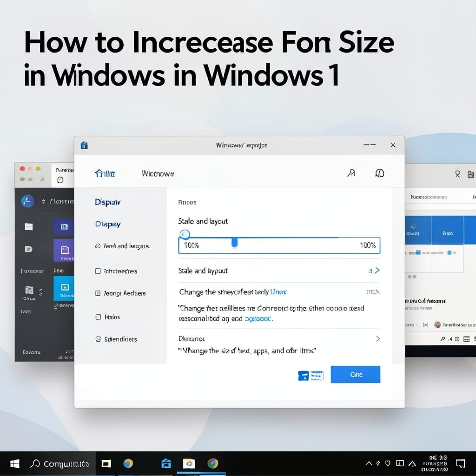Open Task View on the taskbar
Viewport: 476px width, 476px height.
pos(106,463)
